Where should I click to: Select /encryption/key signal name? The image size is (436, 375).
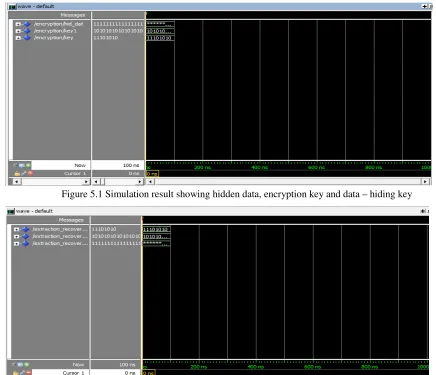pos(53,38)
